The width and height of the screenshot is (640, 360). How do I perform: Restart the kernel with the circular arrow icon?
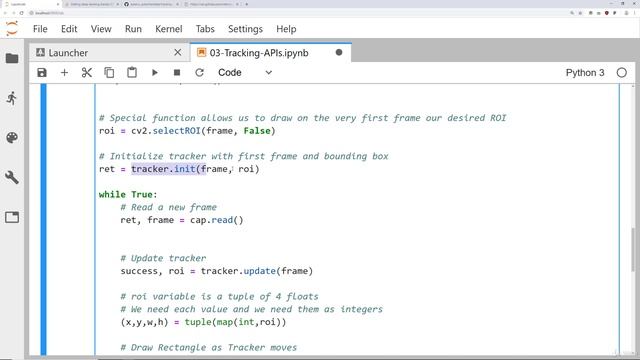(199, 73)
